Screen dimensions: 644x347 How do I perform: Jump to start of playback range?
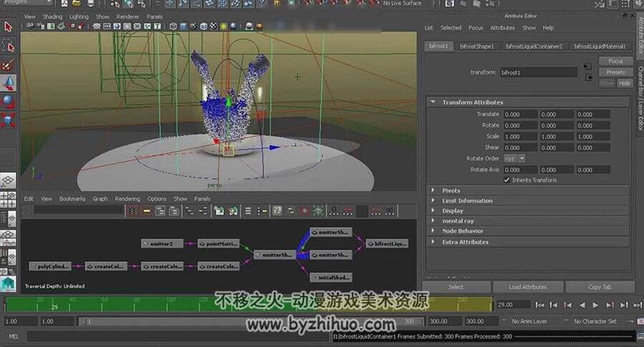(540, 305)
